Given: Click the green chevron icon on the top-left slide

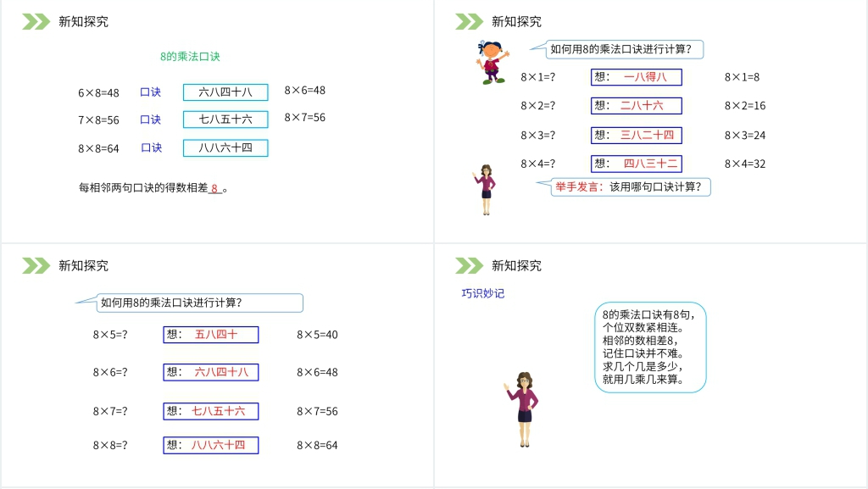Looking at the screenshot, I should 34,20.
